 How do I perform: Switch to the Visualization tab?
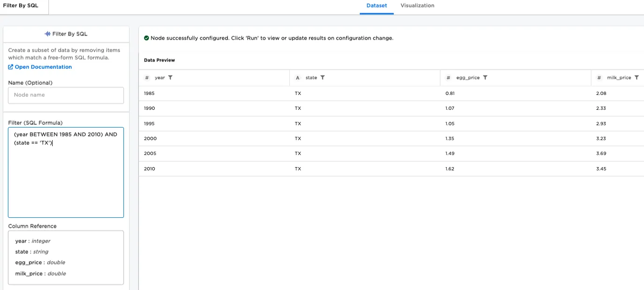click(x=417, y=6)
